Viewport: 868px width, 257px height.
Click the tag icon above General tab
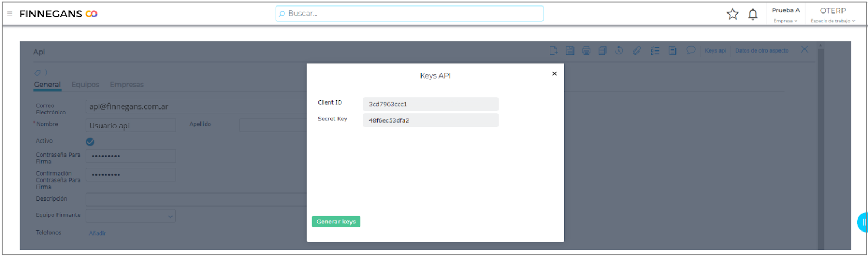click(37, 73)
